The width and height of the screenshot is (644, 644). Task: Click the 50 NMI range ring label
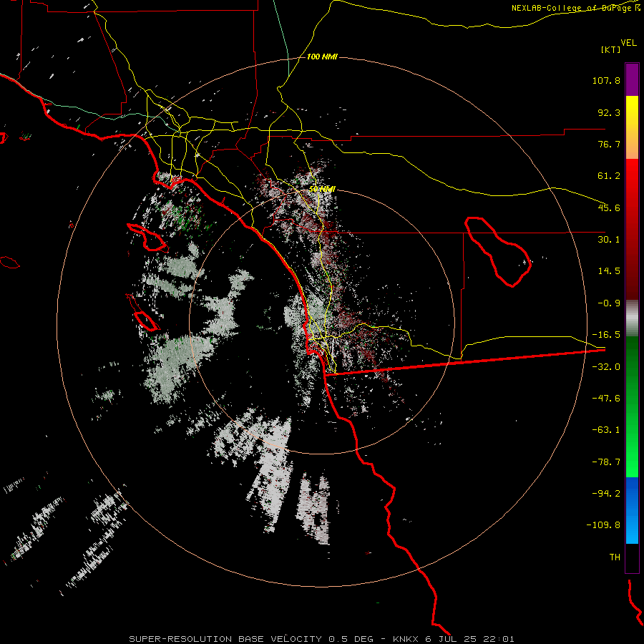point(322,189)
